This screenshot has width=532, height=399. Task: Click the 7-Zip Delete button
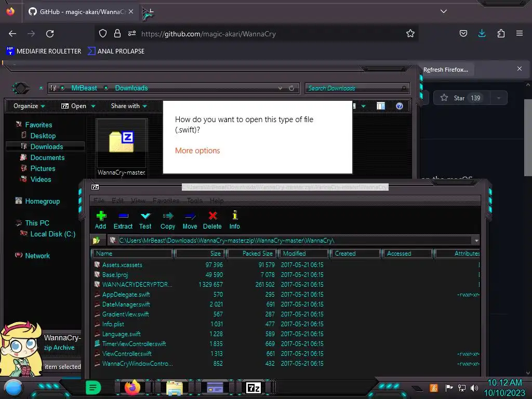pos(212,220)
